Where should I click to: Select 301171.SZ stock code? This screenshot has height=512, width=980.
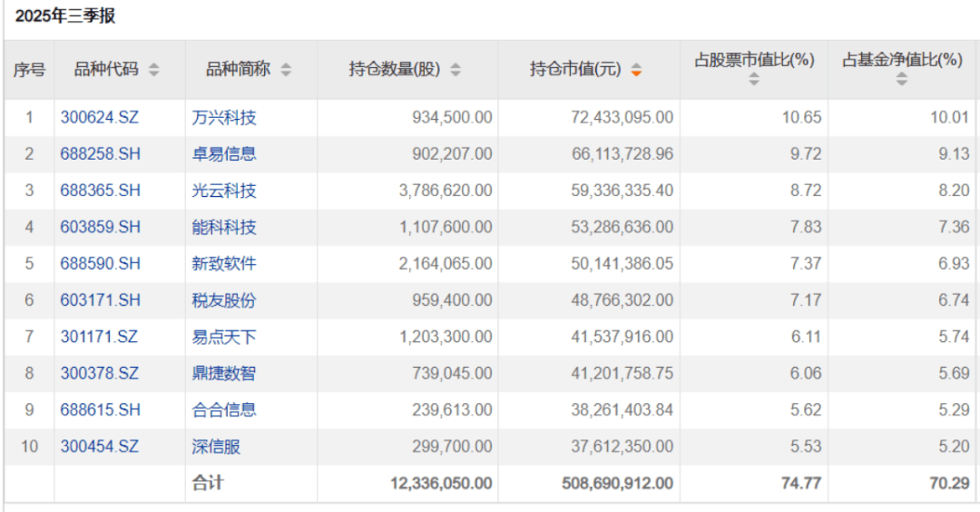pyautogui.click(x=100, y=337)
